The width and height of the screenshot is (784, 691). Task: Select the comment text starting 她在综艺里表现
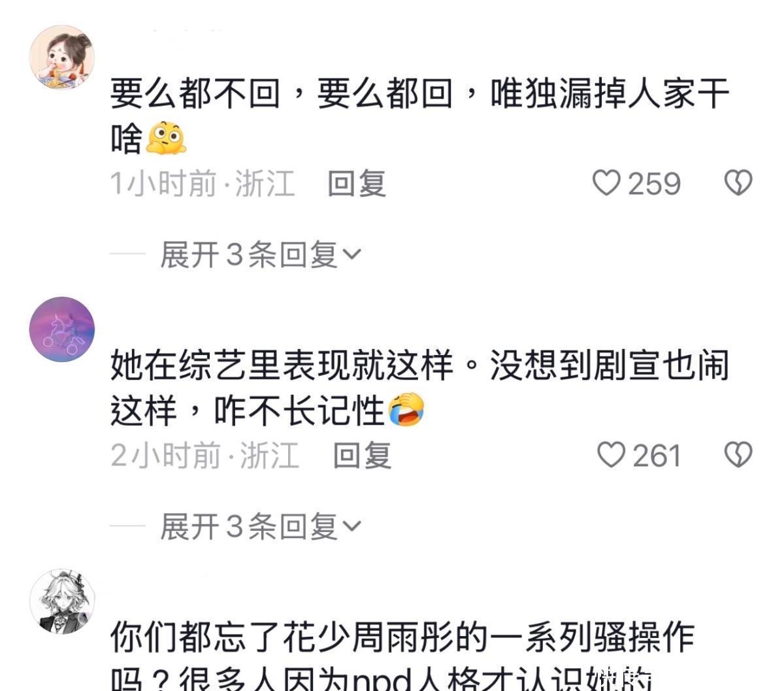(x=419, y=388)
